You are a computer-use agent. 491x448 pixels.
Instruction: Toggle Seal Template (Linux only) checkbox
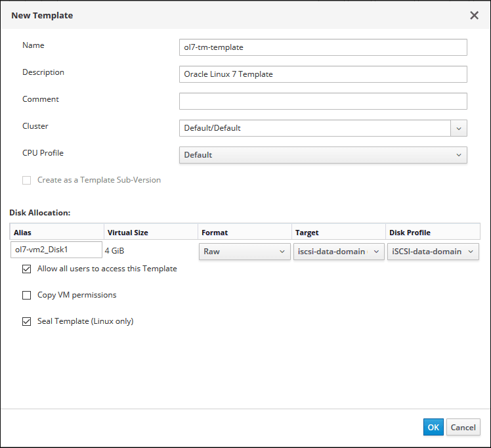pos(27,321)
